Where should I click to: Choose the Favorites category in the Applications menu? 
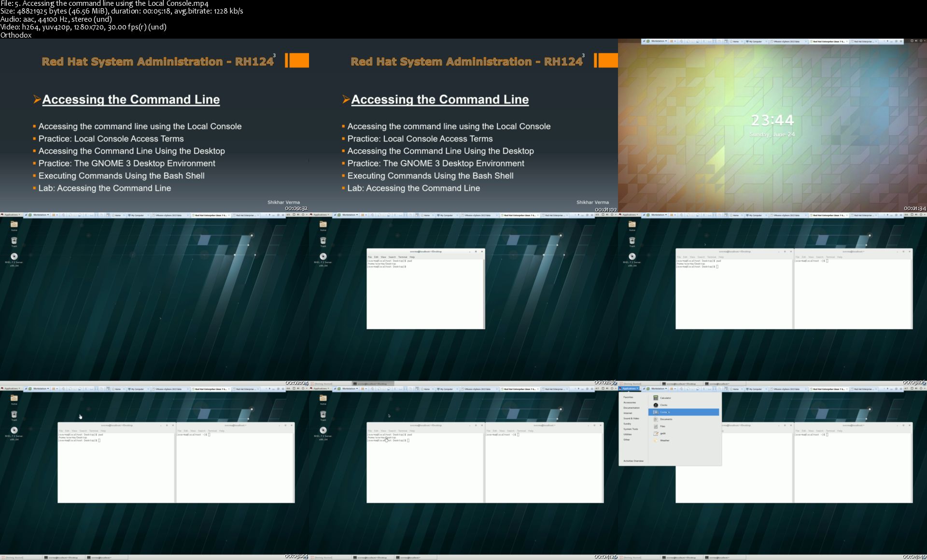(x=628, y=397)
